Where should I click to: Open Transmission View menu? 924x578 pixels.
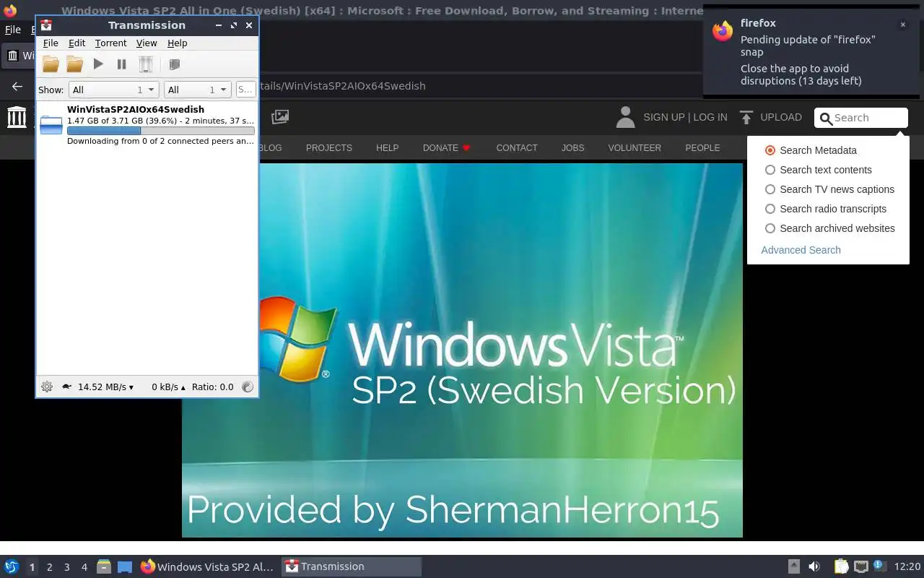pos(147,43)
